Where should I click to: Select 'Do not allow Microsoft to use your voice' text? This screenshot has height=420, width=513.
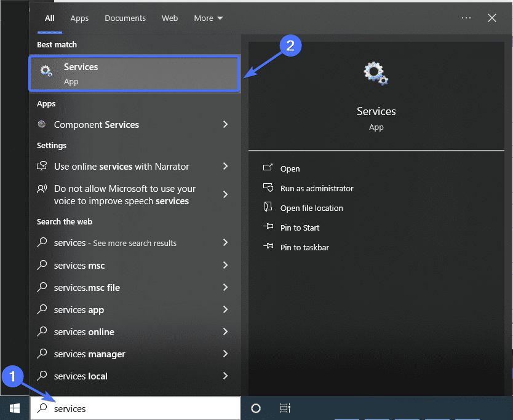point(125,194)
